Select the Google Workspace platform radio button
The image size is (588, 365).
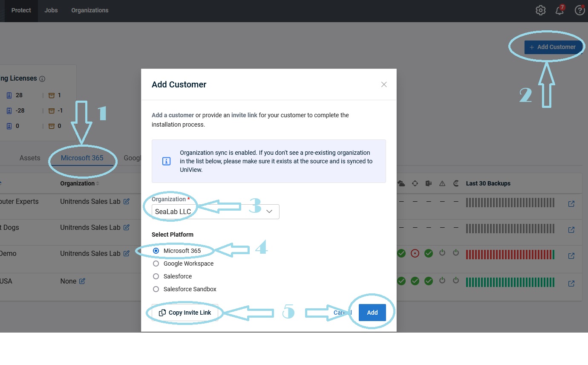pos(156,264)
